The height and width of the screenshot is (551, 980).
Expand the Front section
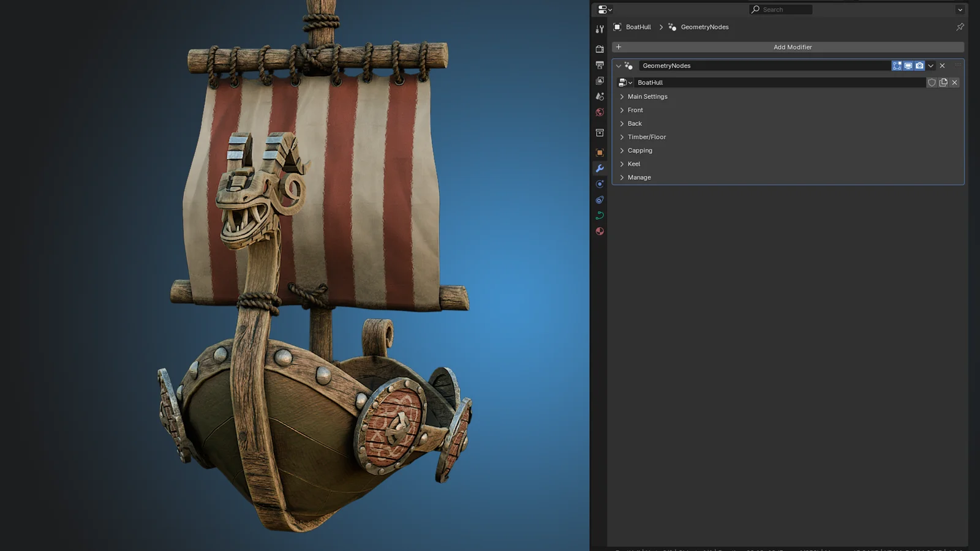click(635, 110)
